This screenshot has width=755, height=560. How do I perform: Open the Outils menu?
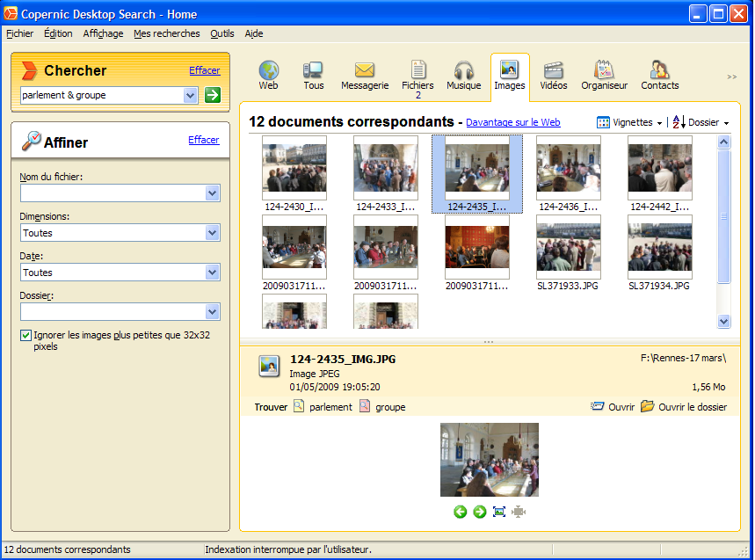point(222,33)
